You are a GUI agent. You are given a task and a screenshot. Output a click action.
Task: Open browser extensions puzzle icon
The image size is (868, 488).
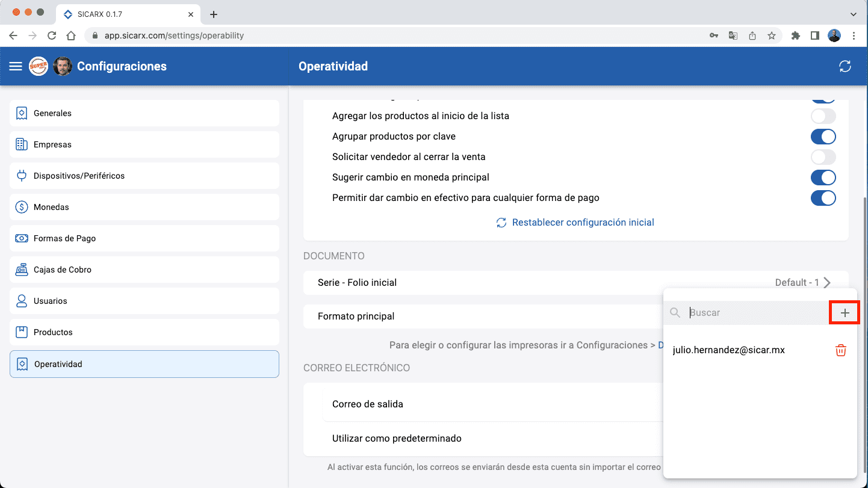795,36
